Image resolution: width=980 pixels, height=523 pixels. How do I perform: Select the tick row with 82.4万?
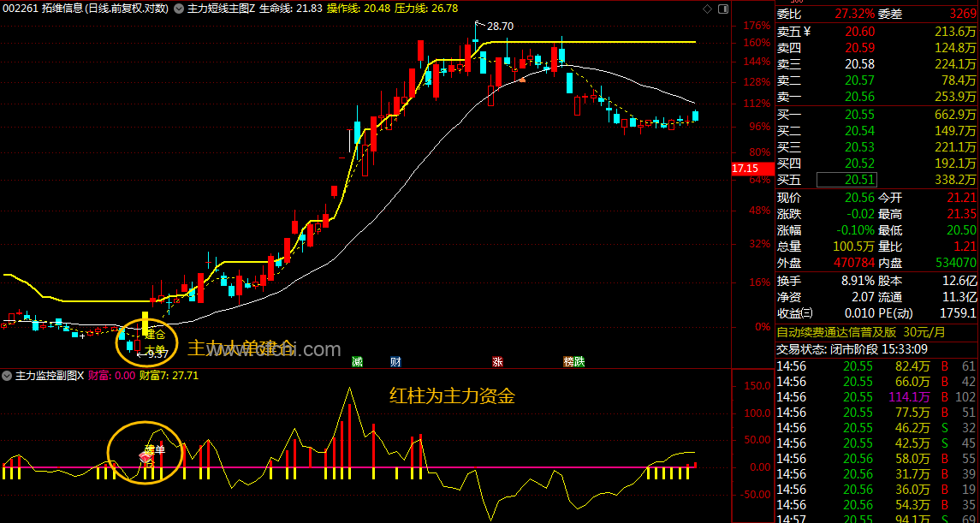[877, 366]
